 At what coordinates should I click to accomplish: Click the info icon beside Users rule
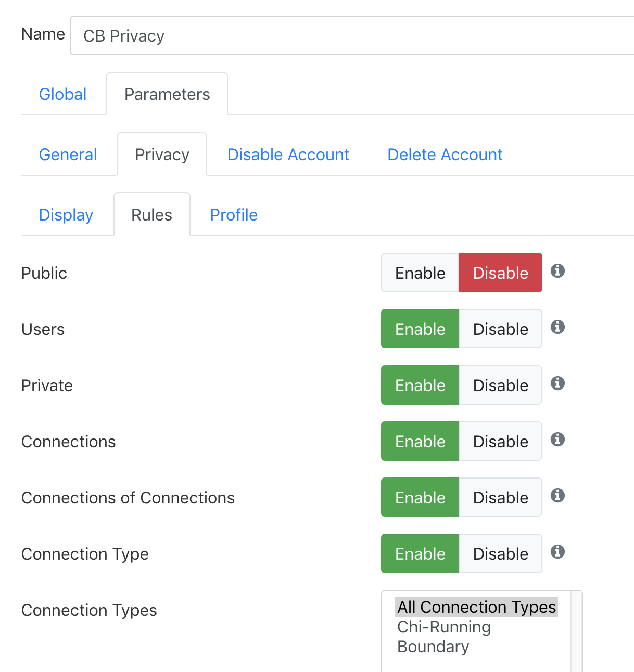pos(557,327)
